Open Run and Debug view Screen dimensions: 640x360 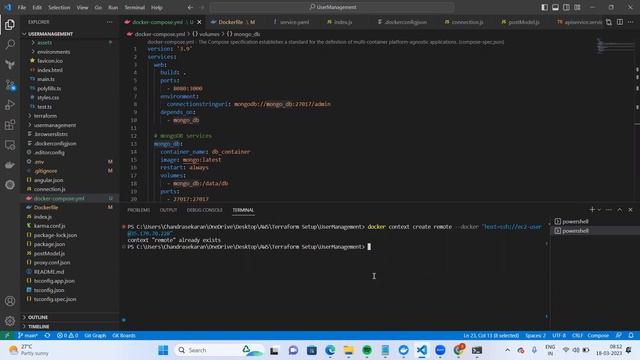[x=10, y=104]
